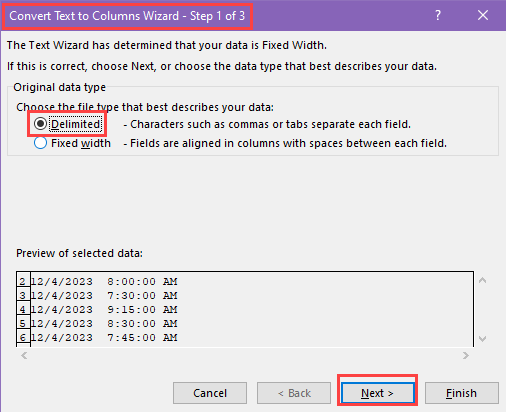Click the preview scroll right arrow
Viewport: 506px width, 412px height.
click(466, 356)
